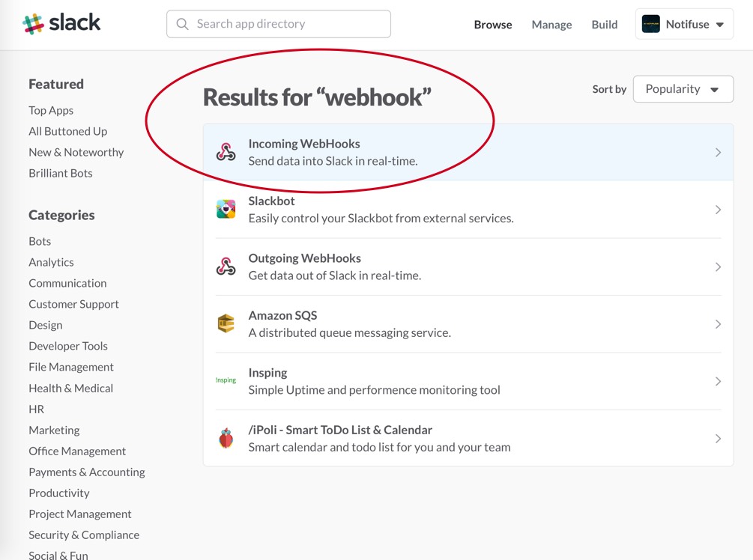Click 'Smart calendar and todo list' description
The height and width of the screenshot is (560, 753).
click(x=379, y=447)
